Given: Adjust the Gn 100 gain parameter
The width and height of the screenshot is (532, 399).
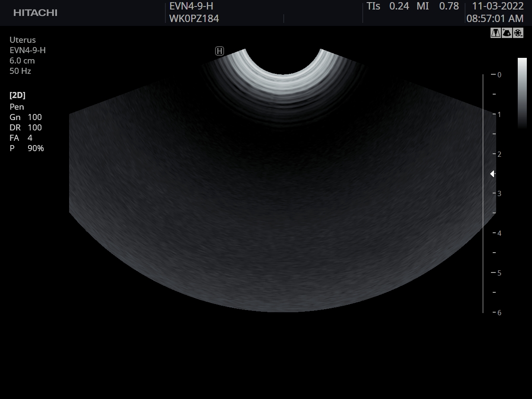Looking at the screenshot, I should (x=25, y=117).
